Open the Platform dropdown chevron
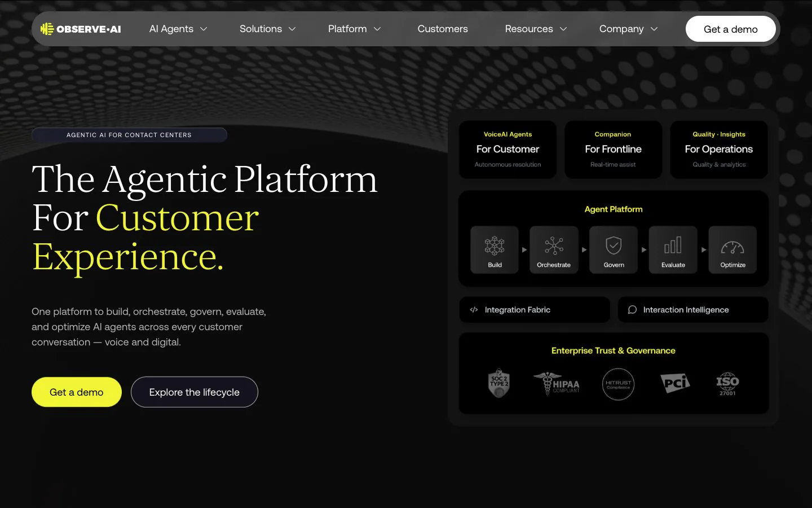This screenshot has width=812, height=508. click(x=377, y=29)
